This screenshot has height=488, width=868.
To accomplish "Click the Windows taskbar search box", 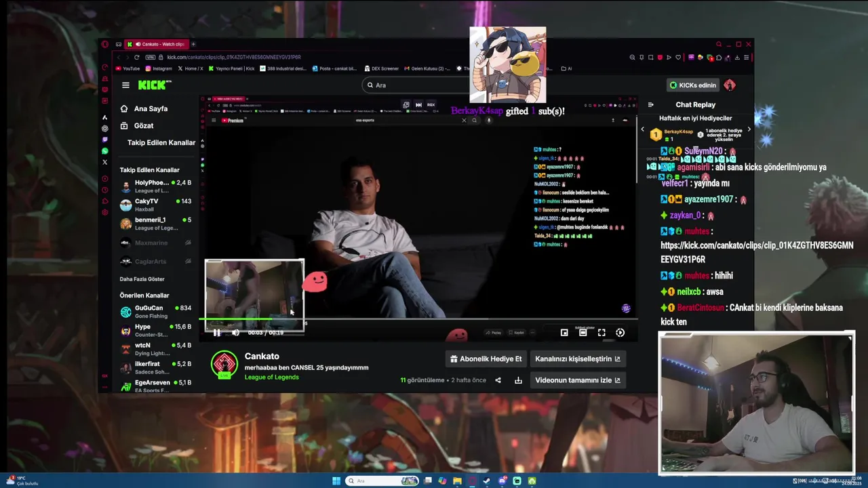I will (x=382, y=481).
